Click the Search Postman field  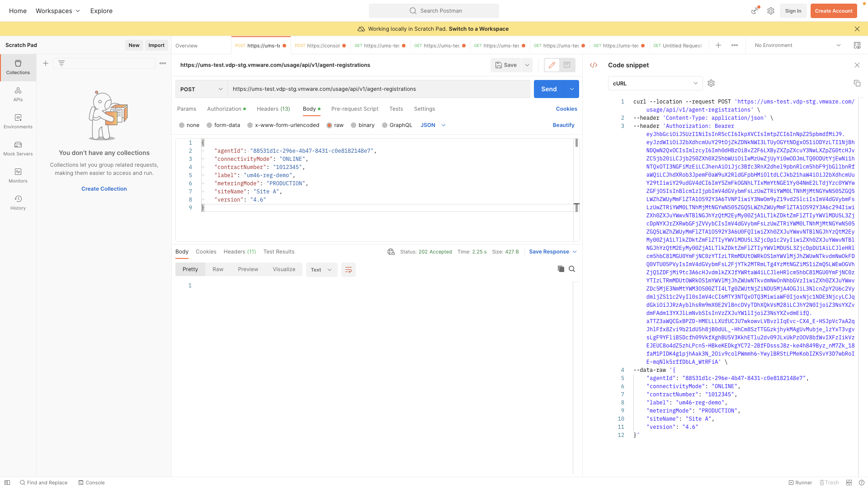pos(434,11)
